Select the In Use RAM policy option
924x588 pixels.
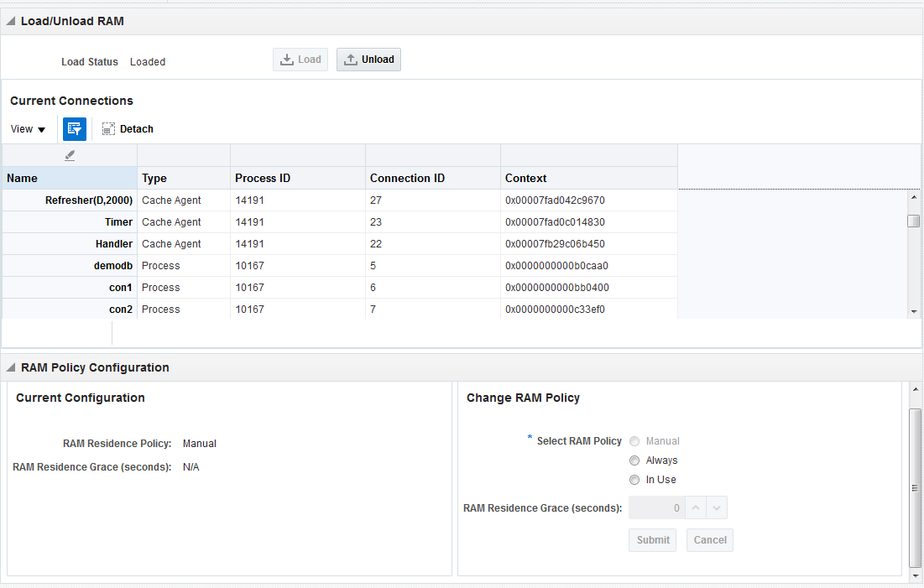pyautogui.click(x=634, y=480)
